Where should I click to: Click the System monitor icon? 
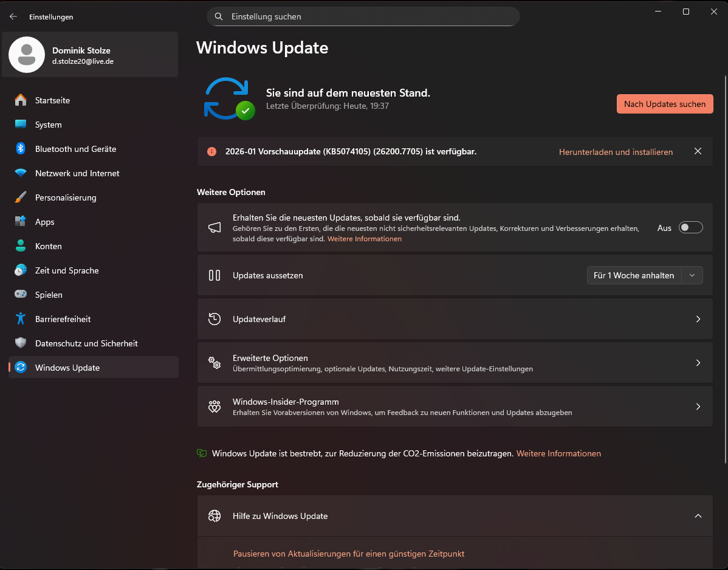point(21,125)
